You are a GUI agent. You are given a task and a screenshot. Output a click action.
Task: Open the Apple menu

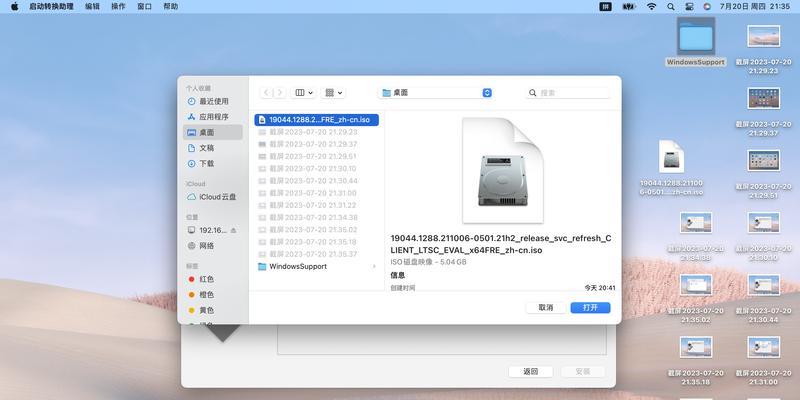tap(14, 7)
